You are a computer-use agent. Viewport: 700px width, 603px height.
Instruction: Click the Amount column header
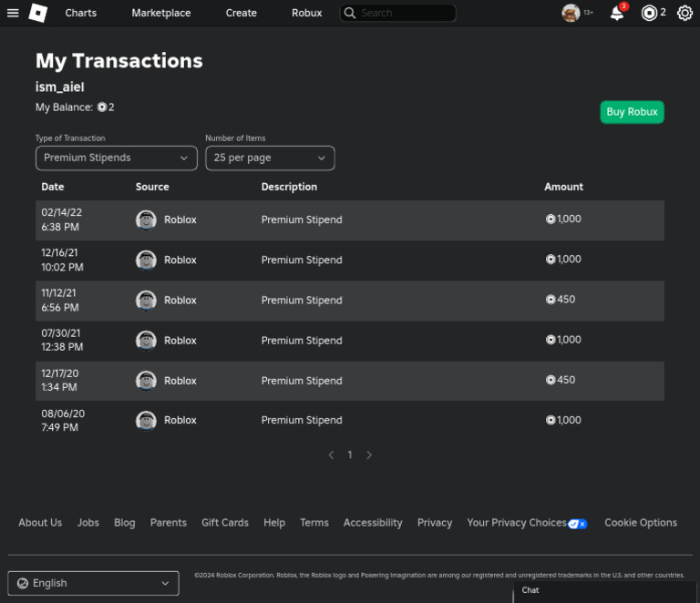pos(563,187)
